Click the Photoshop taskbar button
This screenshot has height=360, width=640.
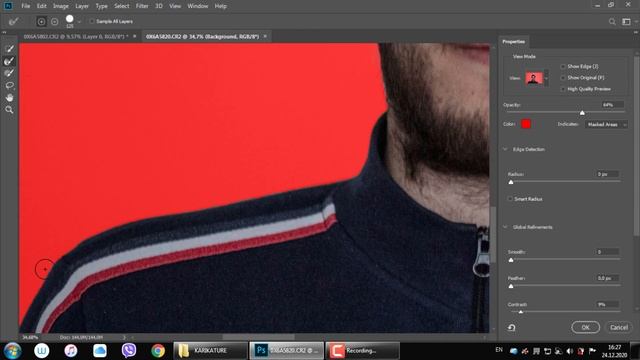286,351
